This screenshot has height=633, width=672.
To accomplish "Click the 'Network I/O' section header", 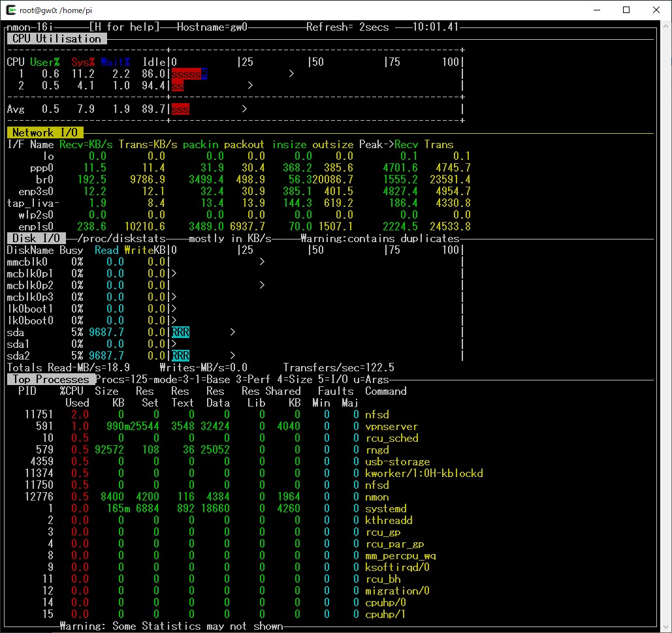I will point(45,132).
